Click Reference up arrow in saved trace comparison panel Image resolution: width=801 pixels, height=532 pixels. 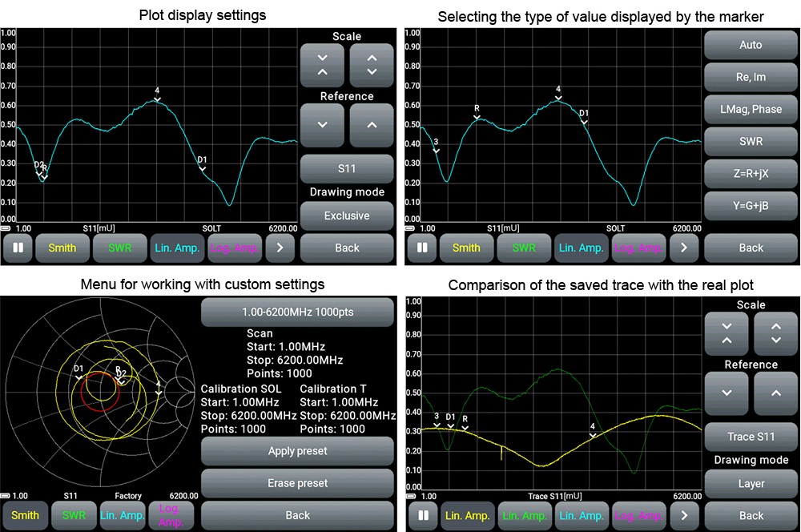775,393
